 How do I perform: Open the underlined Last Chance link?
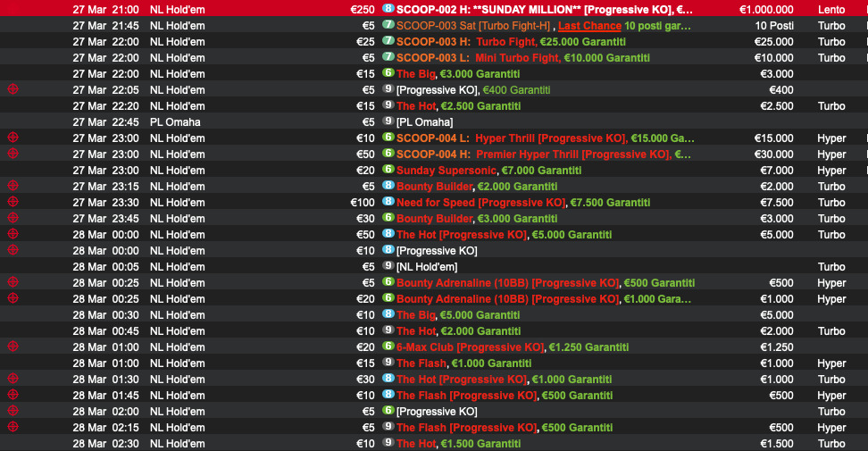point(589,26)
